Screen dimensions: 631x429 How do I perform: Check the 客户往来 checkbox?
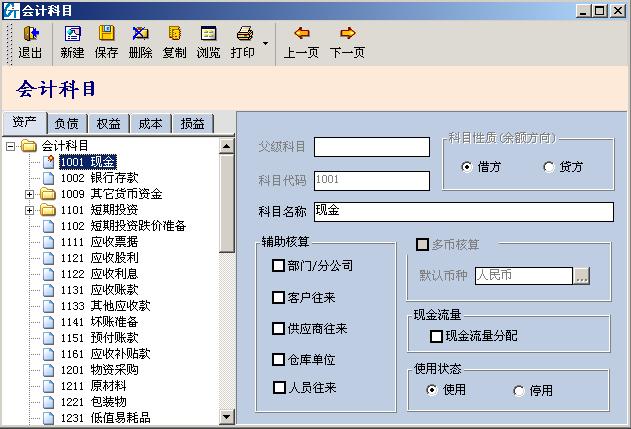click(x=278, y=297)
